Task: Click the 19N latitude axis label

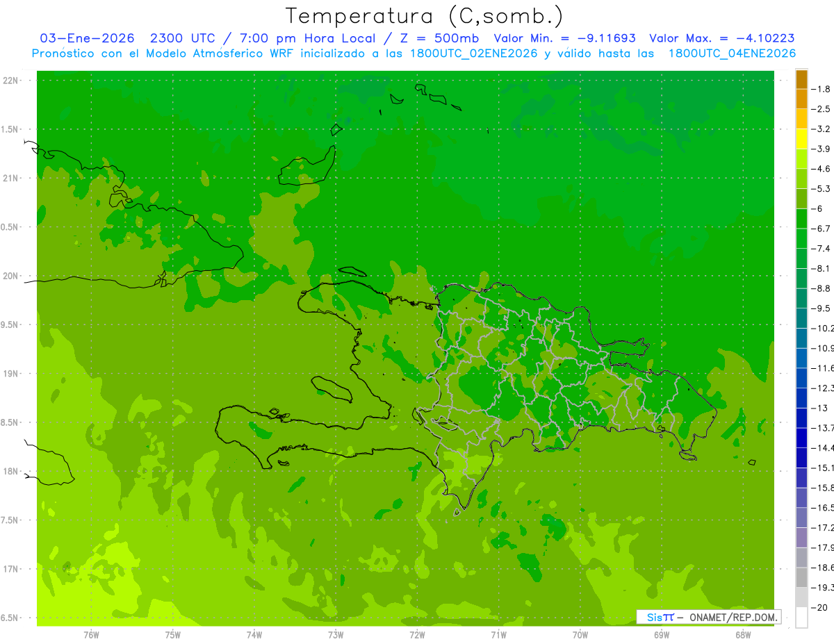Action: tap(10, 374)
